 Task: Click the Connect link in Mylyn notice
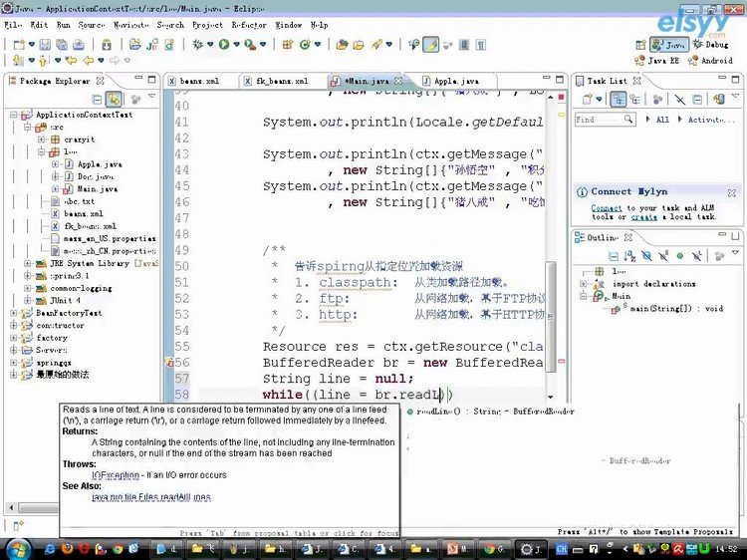(607, 208)
